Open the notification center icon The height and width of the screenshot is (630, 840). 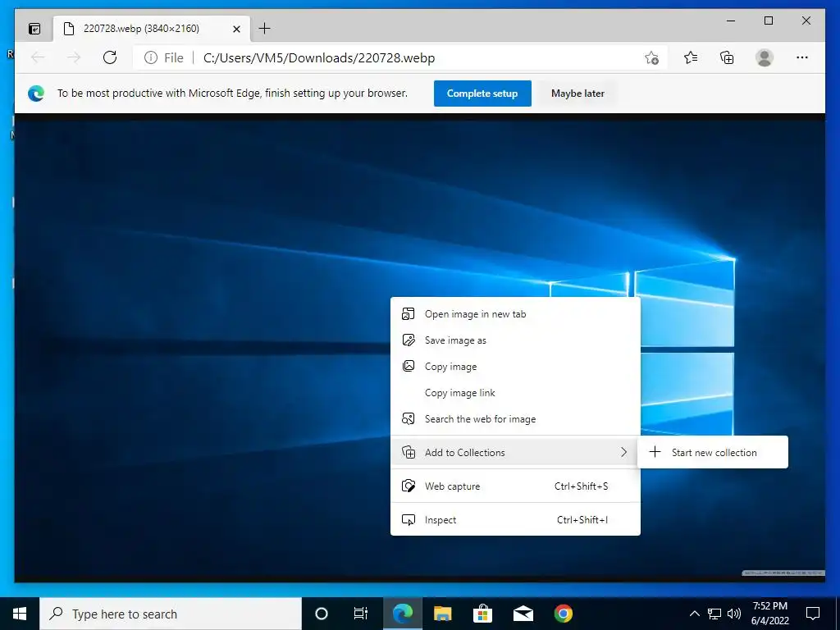coord(813,614)
